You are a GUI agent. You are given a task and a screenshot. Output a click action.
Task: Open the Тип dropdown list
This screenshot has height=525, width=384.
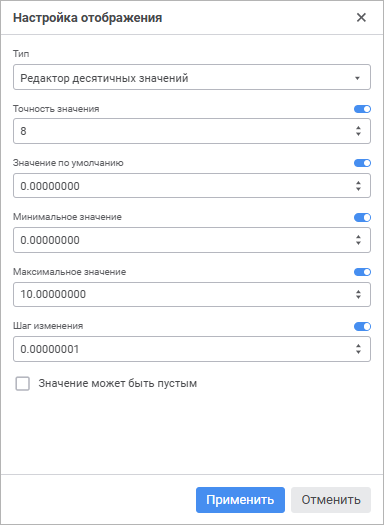192,77
